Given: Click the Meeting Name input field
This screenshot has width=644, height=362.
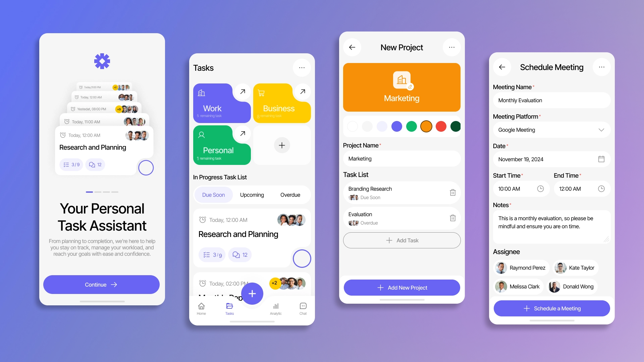Looking at the screenshot, I should pyautogui.click(x=551, y=100).
